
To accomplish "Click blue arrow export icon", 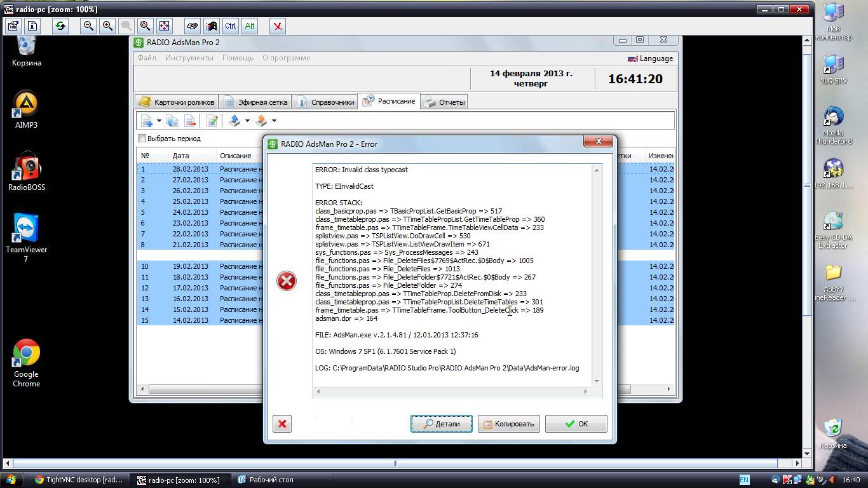I will [234, 121].
